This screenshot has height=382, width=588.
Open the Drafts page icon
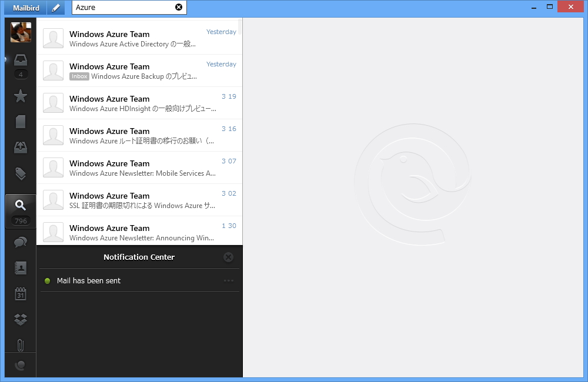click(x=21, y=122)
